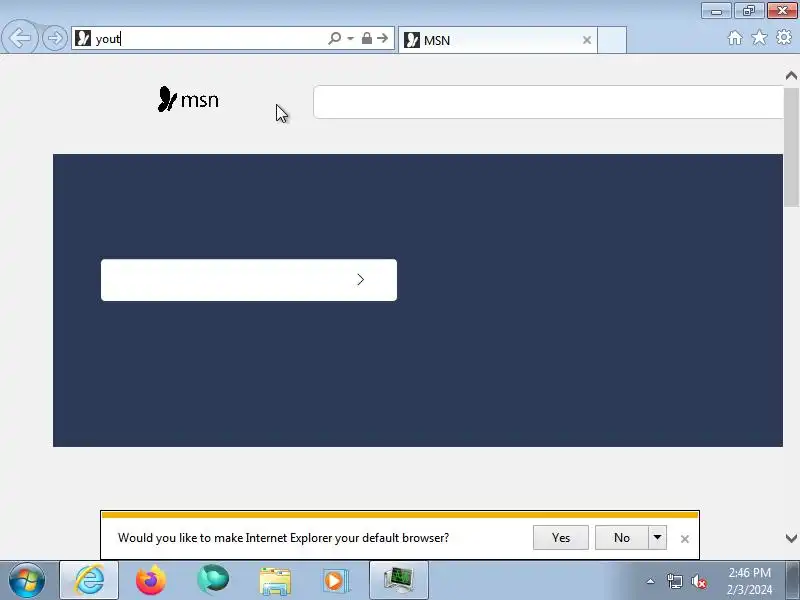
Task: Click the browser Forward arrow button
Action: coord(55,38)
